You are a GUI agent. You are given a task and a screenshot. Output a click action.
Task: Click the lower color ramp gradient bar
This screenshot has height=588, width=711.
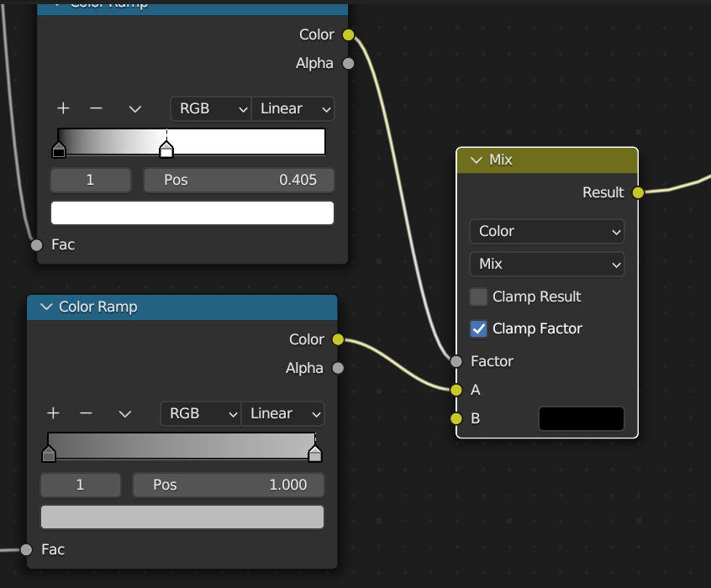182,446
